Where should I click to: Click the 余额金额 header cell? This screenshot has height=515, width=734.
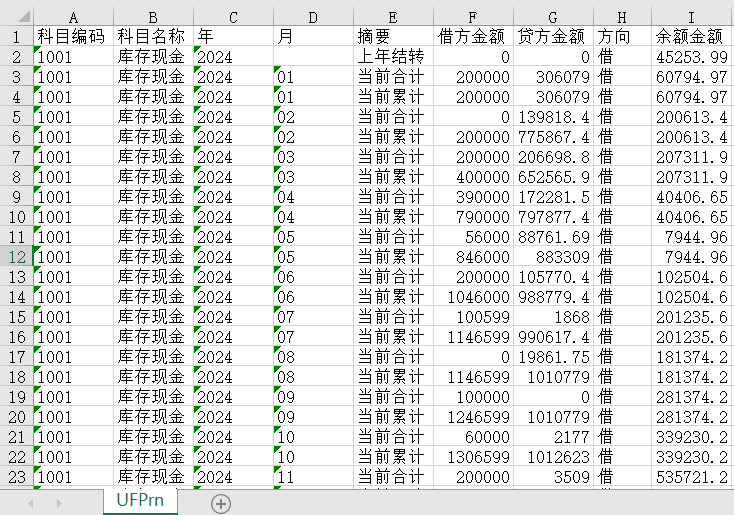[x=692, y=36]
